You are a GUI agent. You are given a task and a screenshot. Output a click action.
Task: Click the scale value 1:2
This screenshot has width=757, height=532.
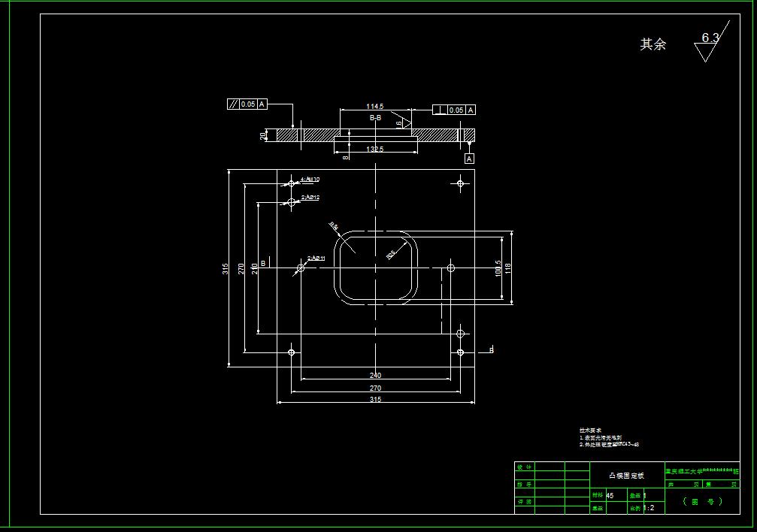(x=650, y=508)
